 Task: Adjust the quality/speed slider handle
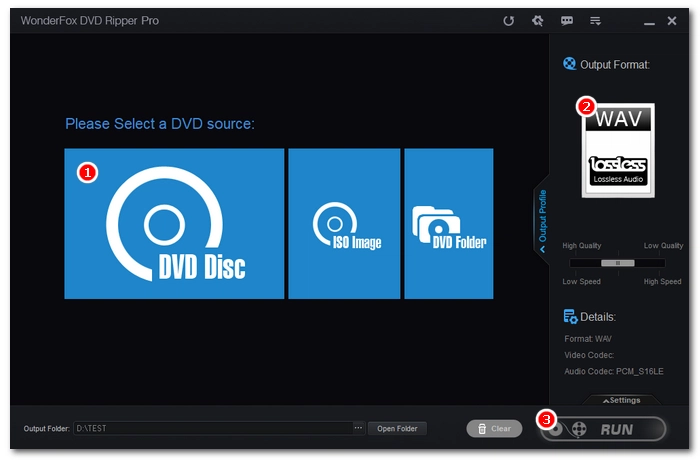point(617,263)
